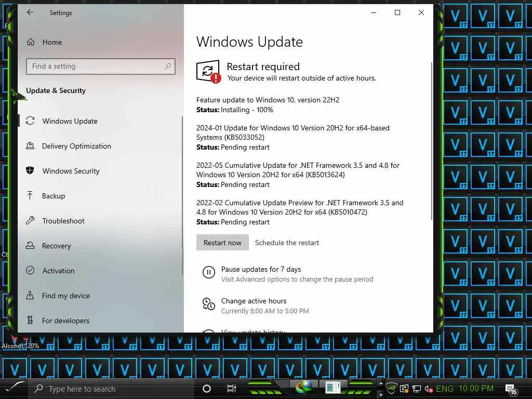This screenshot has width=532, height=399.
Task: Click the KB5033052 update entry text
Action: [293, 132]
